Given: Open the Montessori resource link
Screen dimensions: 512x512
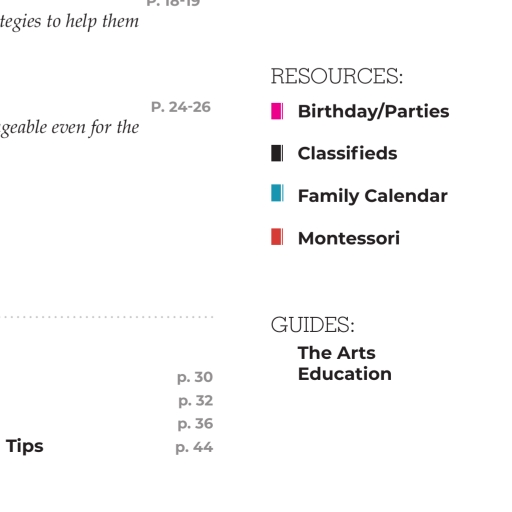Looking at the screenshot, I should (x=349, y=238).
